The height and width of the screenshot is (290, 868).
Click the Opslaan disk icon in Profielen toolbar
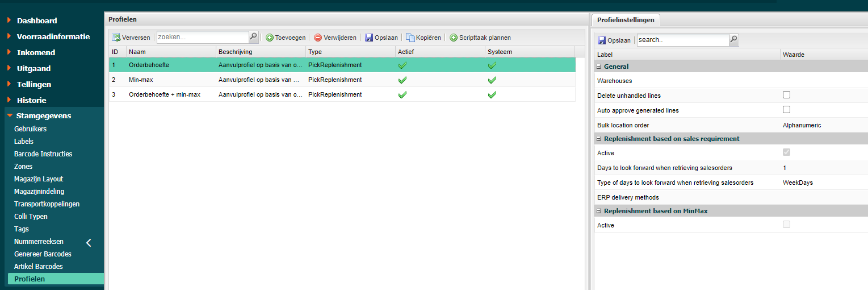pos(369,38)
